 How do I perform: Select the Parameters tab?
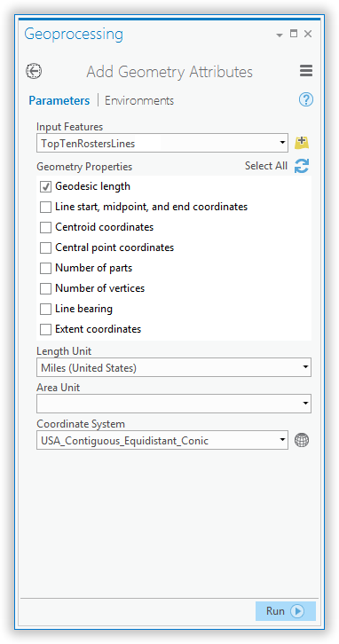click(x=59, y=100)
